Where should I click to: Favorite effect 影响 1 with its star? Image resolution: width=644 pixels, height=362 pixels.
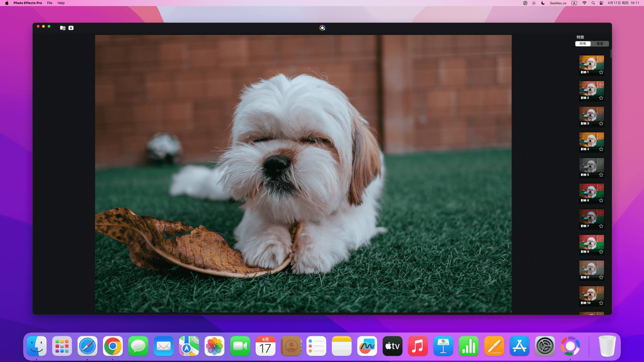[601, 72]
